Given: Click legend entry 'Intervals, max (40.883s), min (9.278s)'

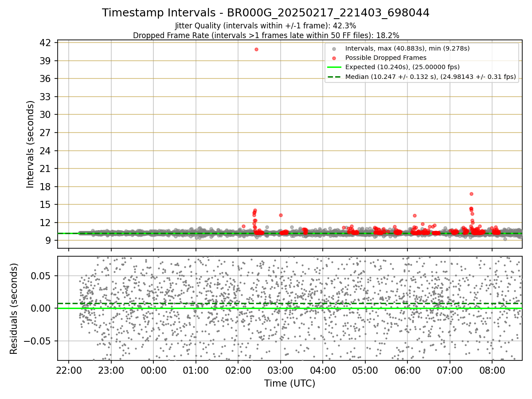Looking at the screenshot, I should [407, 48].
